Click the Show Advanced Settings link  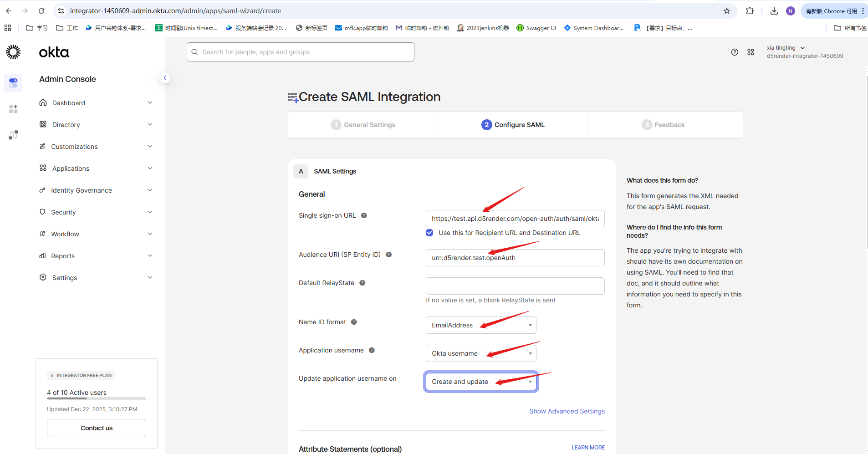pos(567,411)
